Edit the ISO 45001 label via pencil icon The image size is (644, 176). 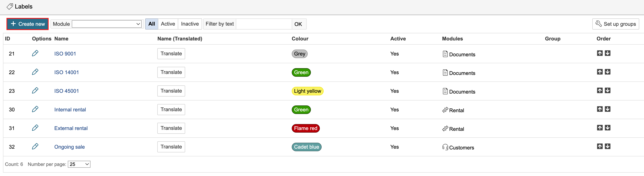[35, 91]
